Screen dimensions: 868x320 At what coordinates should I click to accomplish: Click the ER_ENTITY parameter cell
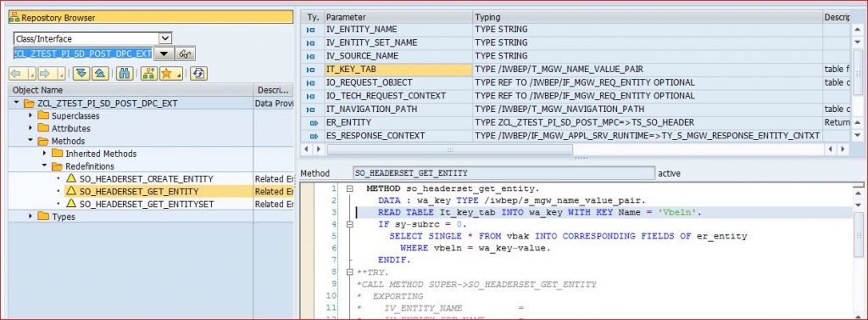[398, 122]
